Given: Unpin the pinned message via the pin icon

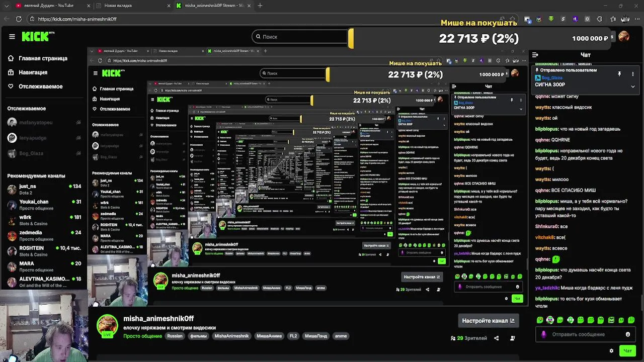Looking at the screenshot, I should point(619,74).
